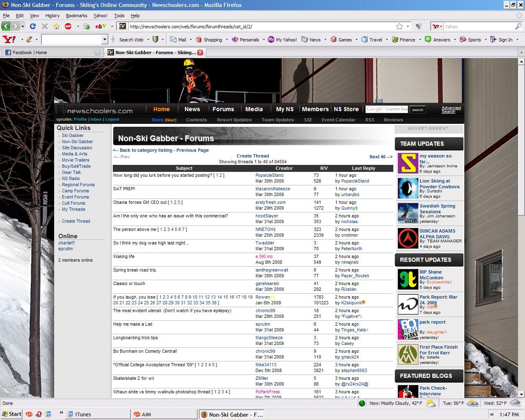Open the Adblock Plus ABP icon
The image size is (525, 420).
[x=68, y=26]
